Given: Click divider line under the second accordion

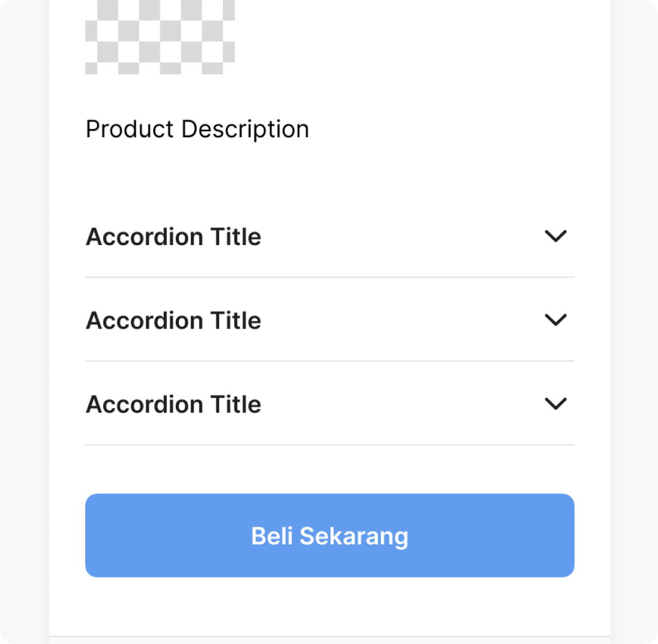Looking at the screenshot, I should pyautogui.click(x=330, y=361).
